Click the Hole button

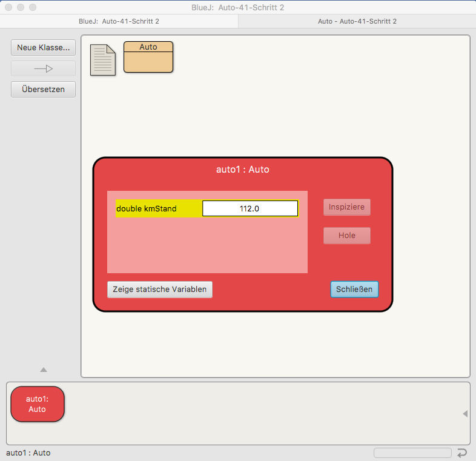click(x=346, y=236)
